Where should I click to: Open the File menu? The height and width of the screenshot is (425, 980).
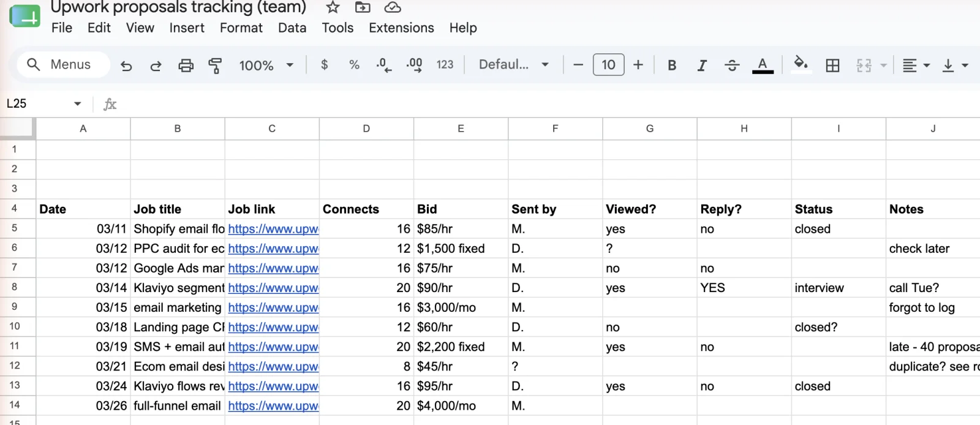(x=62, y=28)
